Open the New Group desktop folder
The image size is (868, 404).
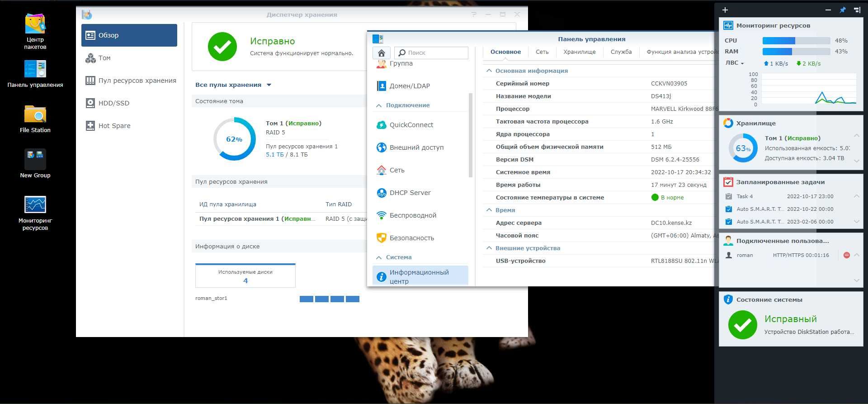[35, 163]
